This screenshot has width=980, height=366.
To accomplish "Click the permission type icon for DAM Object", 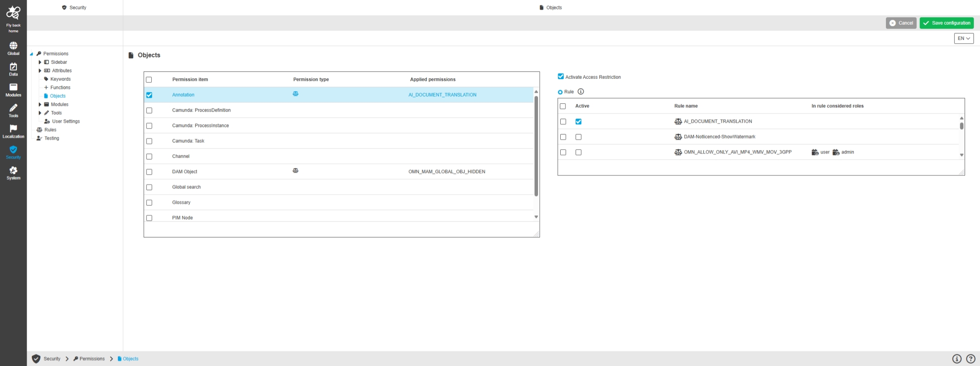I will point(295,171).
